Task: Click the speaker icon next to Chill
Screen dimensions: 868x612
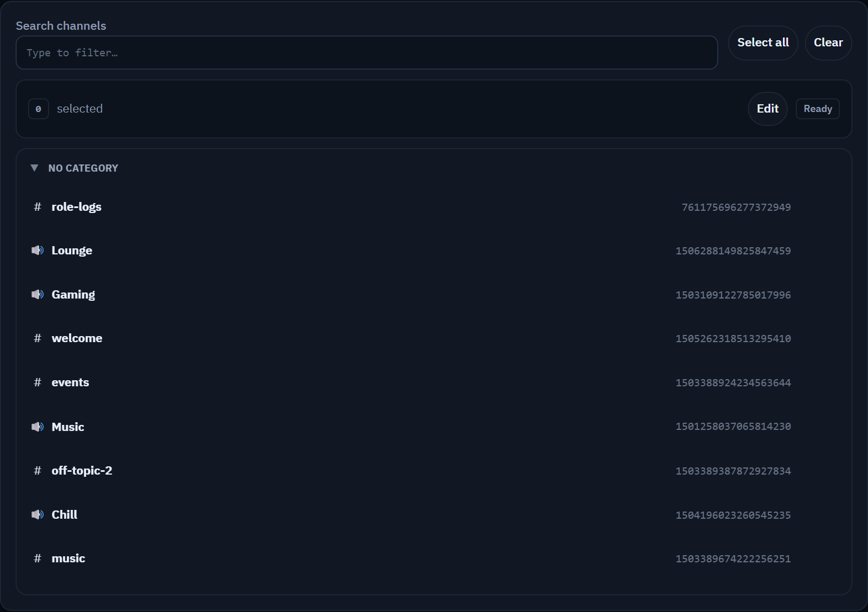Action: pyautogui.click(x=38, y=514)
